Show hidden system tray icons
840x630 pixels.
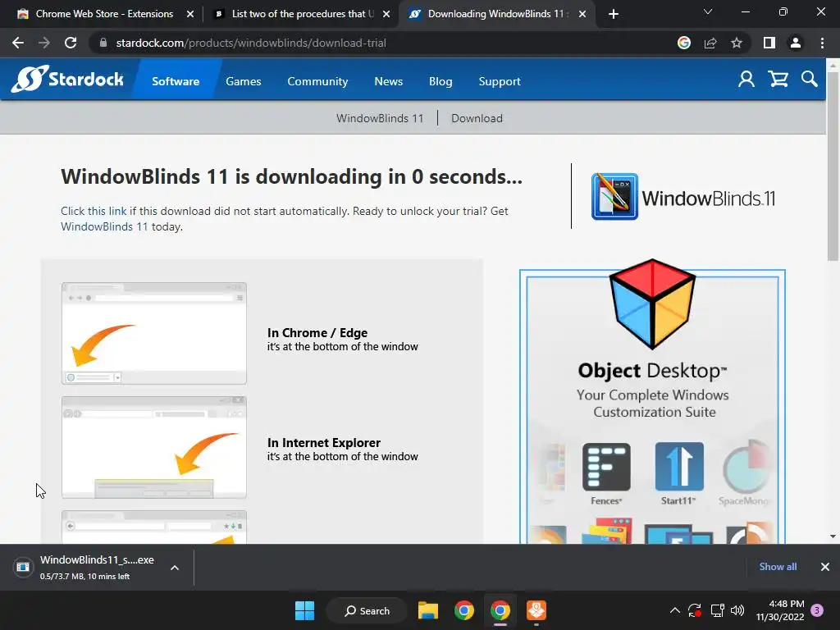[x=675, y=610]
